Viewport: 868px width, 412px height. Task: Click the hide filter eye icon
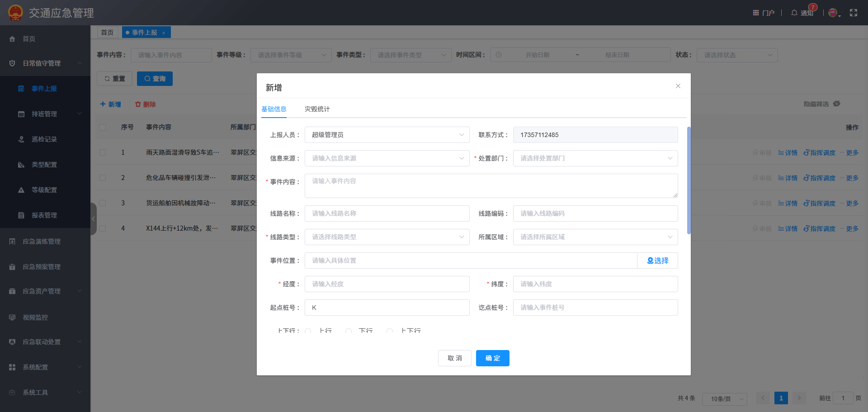[x=837, y=104]
